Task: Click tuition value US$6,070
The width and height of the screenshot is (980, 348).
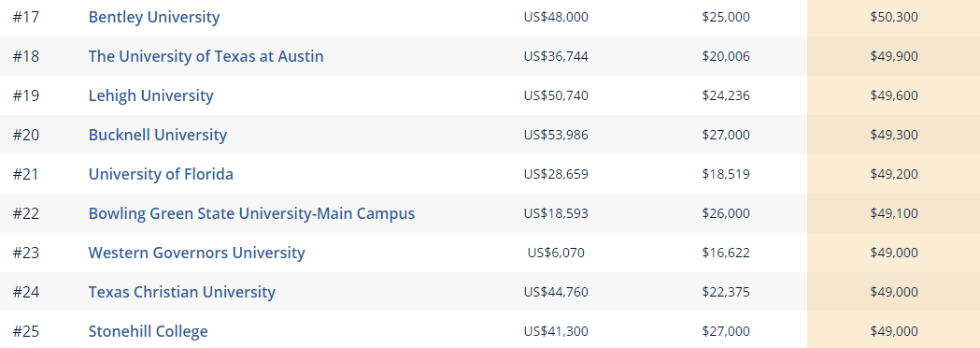Action: 556,253
